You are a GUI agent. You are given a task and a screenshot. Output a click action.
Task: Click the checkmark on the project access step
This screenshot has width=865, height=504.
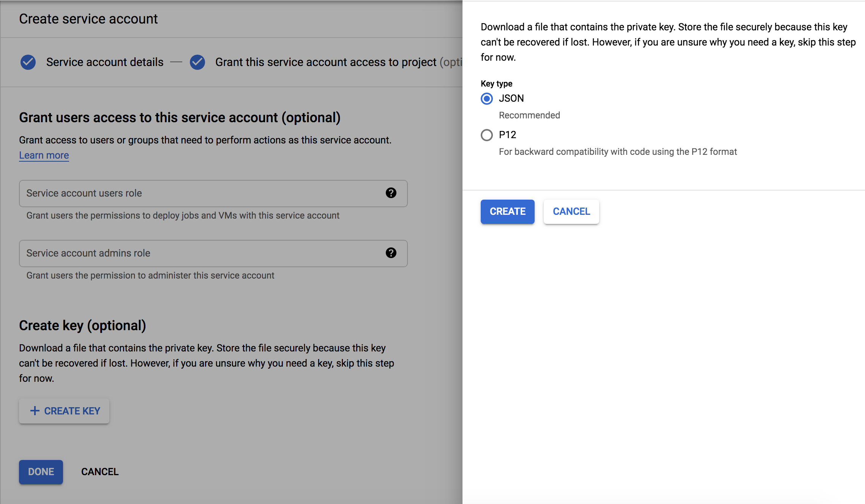tap(197, 62)
